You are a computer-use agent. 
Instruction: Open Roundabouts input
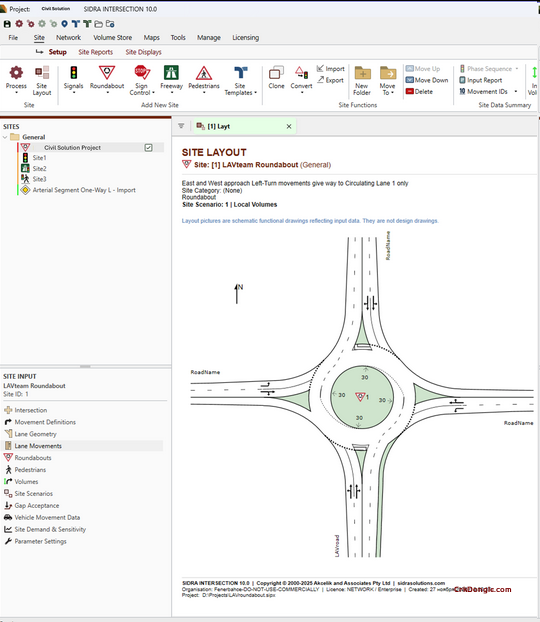(33, 458)
